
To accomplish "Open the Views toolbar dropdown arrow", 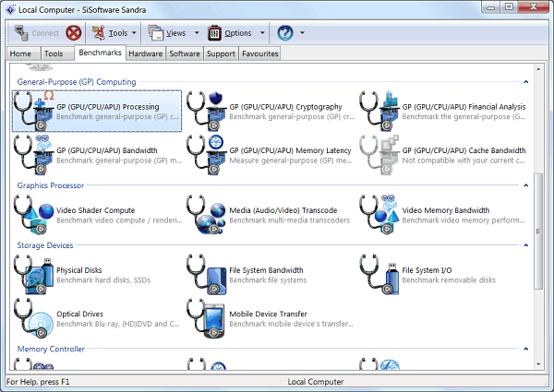I will (x=197, y=33).
